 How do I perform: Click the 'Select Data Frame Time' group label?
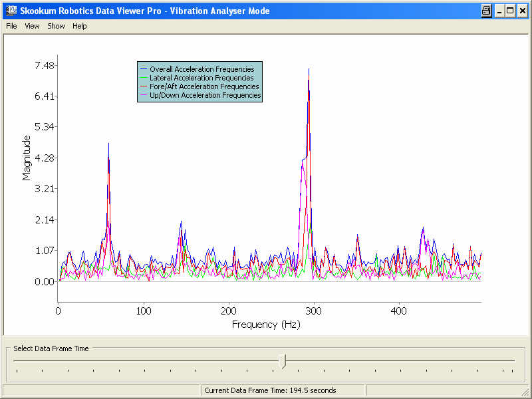51,348
